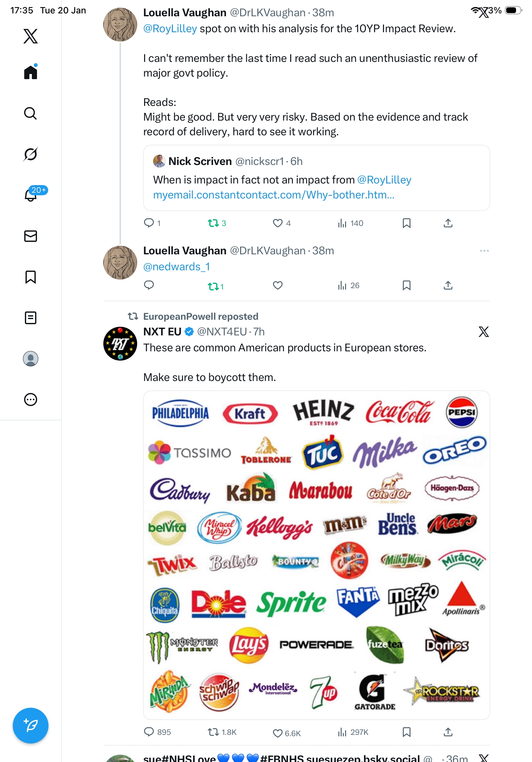Tap the blue compose post button
This screenshot has height=762, width=532.
click(31, 725)
